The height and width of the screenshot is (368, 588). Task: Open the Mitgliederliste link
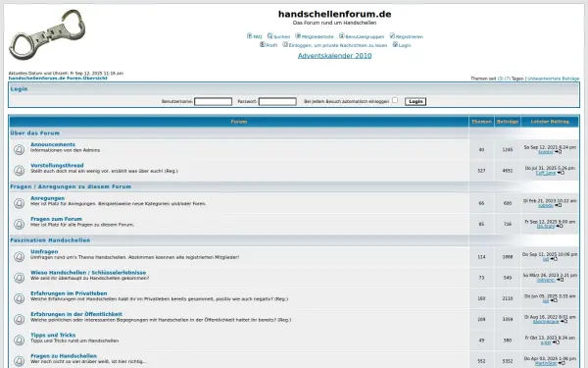click(318, 37)
